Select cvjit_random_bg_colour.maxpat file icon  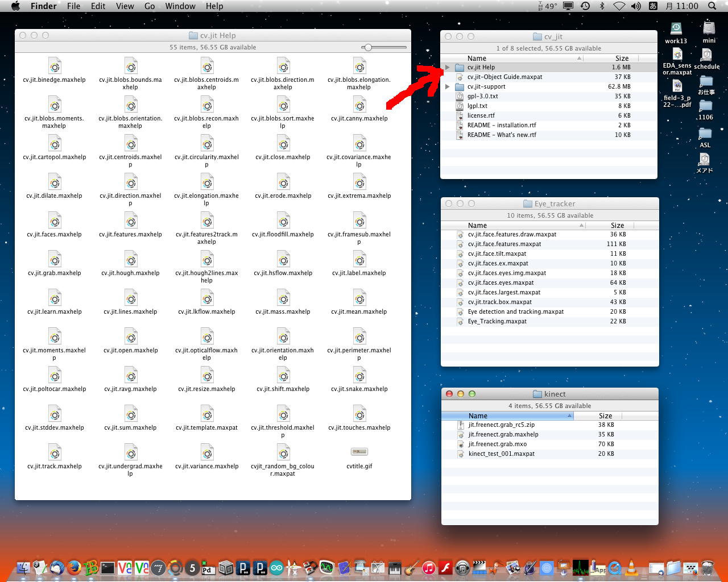pyautogui.click(x=283, y=453)
